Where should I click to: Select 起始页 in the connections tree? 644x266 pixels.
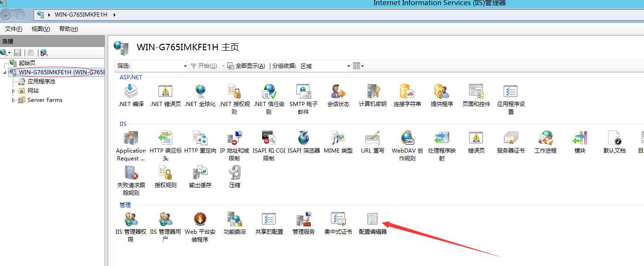coord(27,63)
